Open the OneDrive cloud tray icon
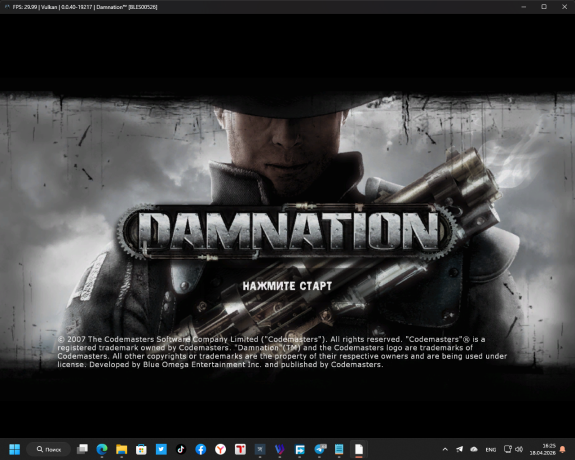The width and height of the screenshot is (575, 460). pos(474,449)
